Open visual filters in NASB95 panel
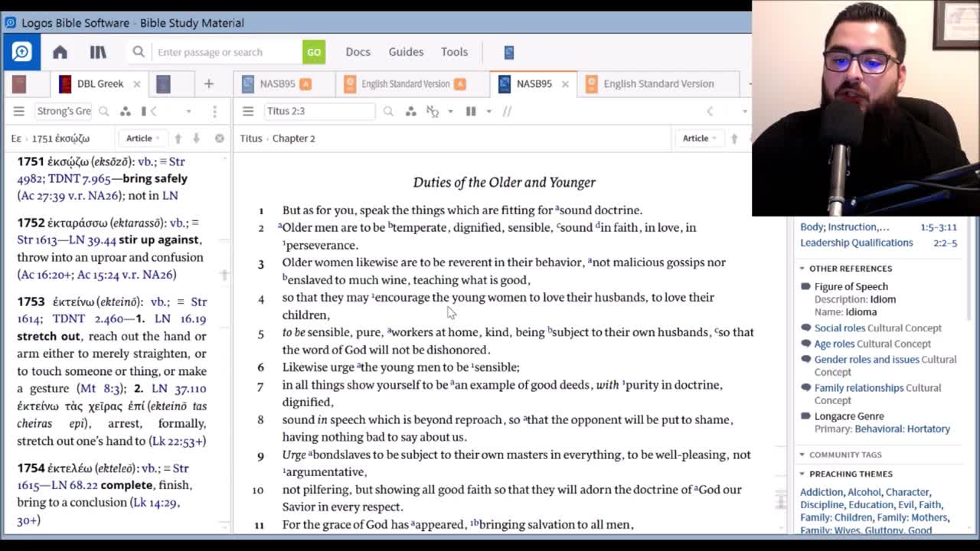The image size is (980, 551). [411, 111]
